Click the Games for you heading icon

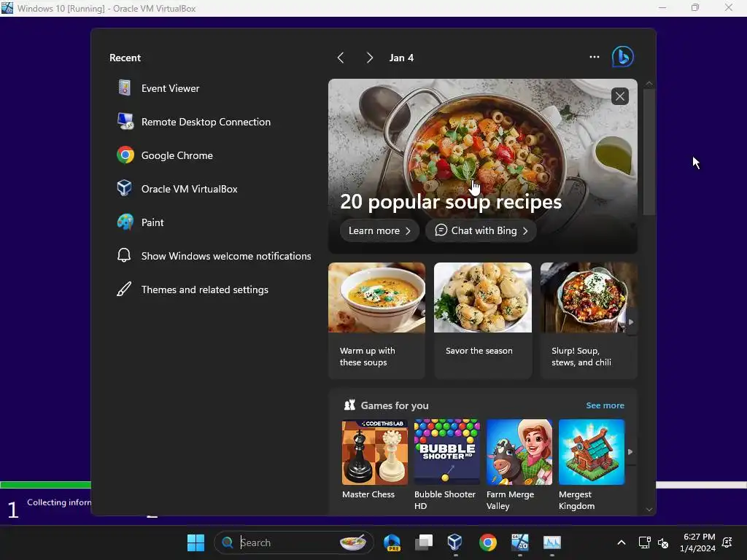(349, 405)
